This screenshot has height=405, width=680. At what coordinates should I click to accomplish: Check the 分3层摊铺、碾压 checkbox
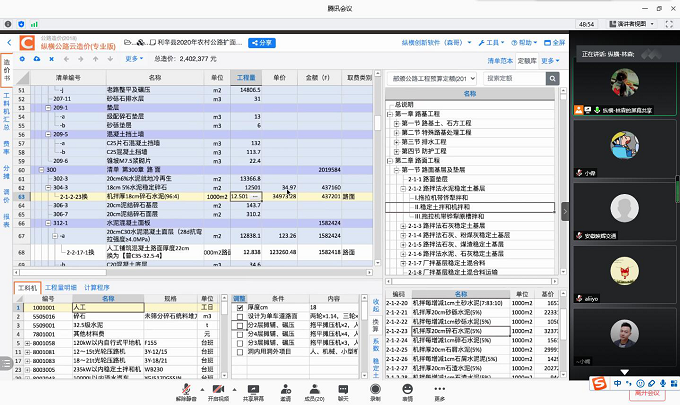[x=240, y=343]
